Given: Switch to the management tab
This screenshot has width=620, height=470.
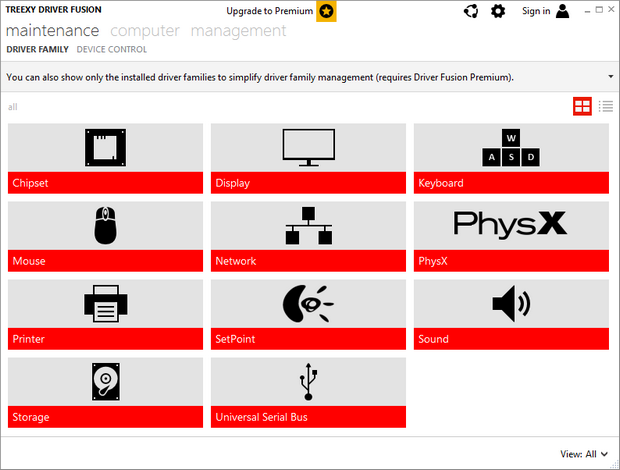Looking at the screenshot, I should [238, 31].
